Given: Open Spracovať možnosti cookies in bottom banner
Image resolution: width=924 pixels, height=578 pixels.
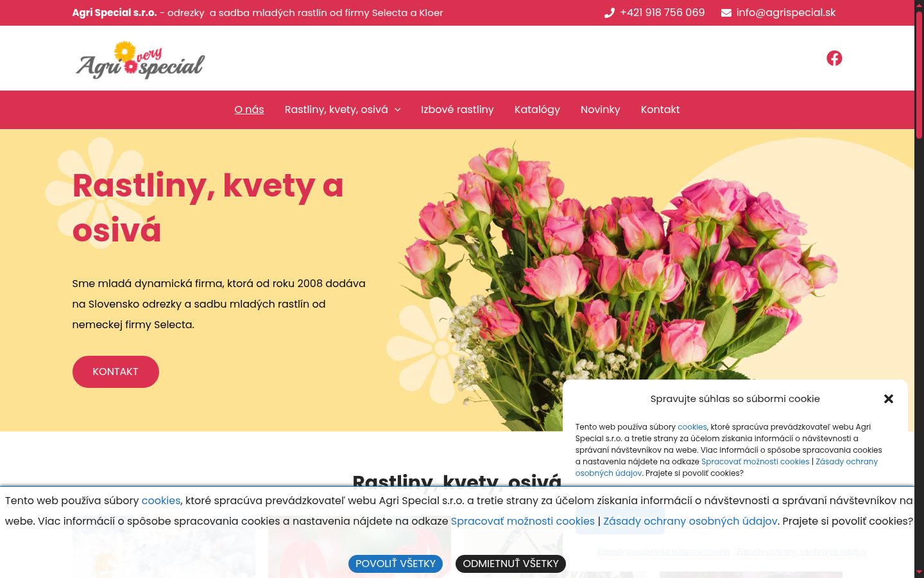Looking at the screenshot, I should pos(523,521).
